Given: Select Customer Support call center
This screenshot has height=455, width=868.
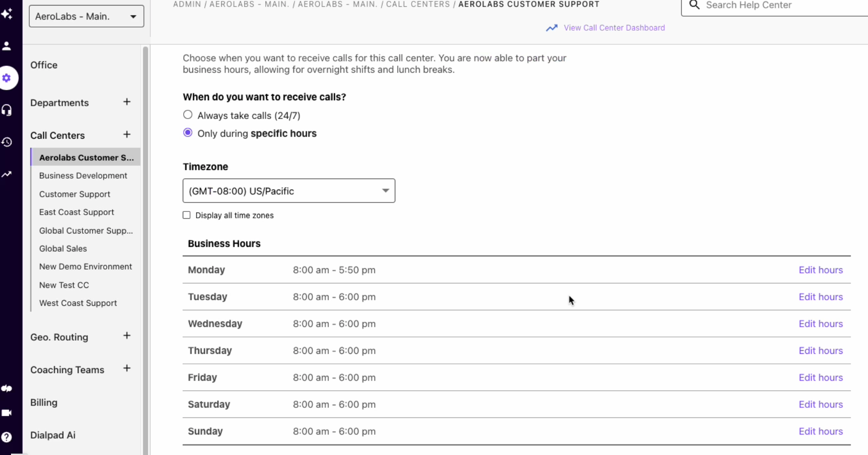Looking at the screenshot, I should (x=75, y=194).
